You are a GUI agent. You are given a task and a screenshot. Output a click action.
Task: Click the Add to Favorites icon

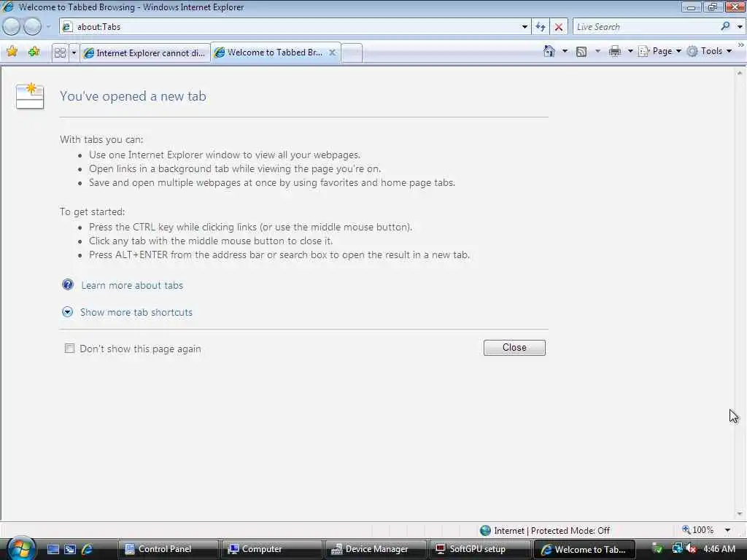click(x=34, y=52)
